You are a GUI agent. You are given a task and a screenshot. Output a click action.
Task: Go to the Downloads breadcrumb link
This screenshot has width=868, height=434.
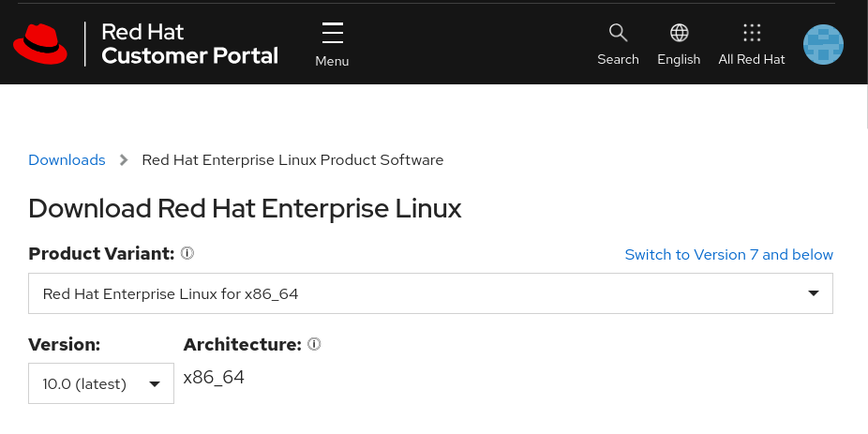coord(67,160)
